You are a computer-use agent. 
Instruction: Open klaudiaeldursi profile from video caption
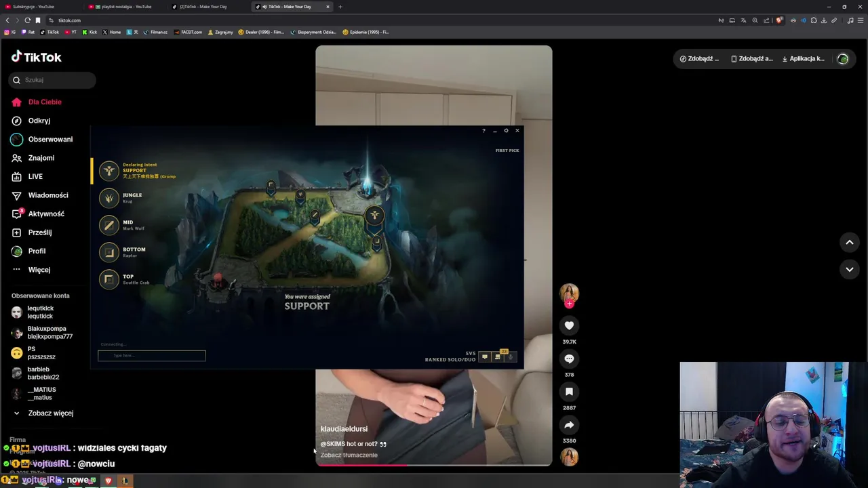pyautogui.click(x=344, y=429)
